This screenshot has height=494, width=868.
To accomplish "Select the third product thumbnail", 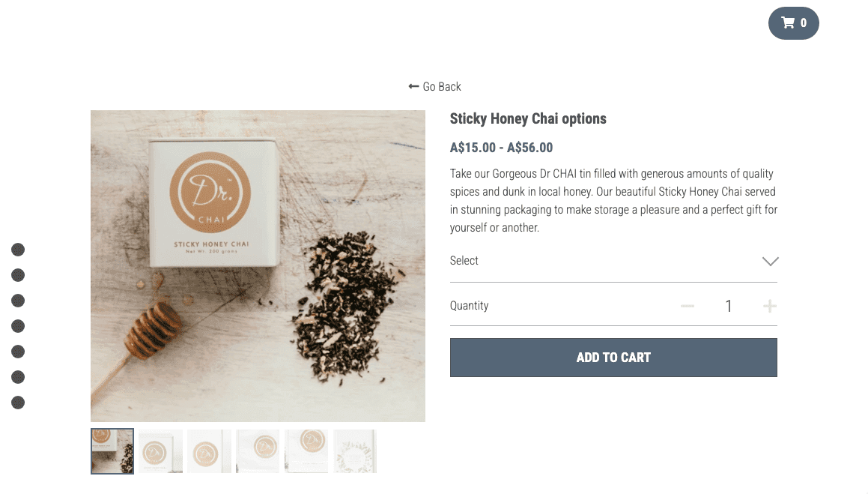I will (x=209, y=451).
